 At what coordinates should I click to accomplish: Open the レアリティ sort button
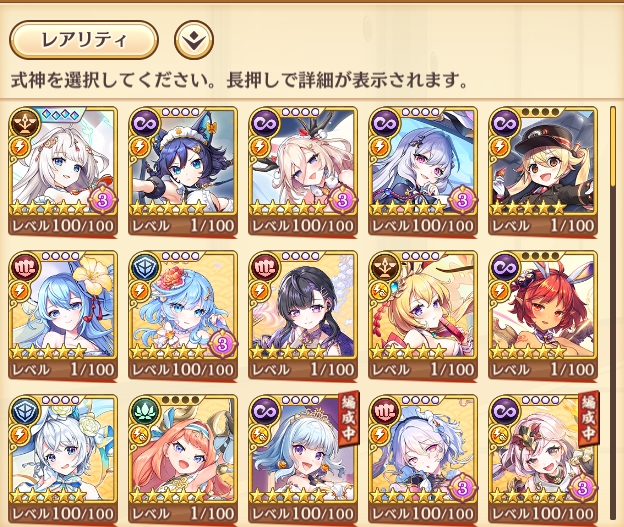tap(84, 40)
